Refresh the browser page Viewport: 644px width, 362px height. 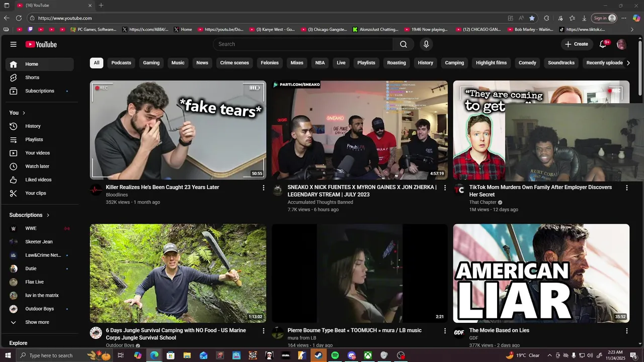coord(19,18)
